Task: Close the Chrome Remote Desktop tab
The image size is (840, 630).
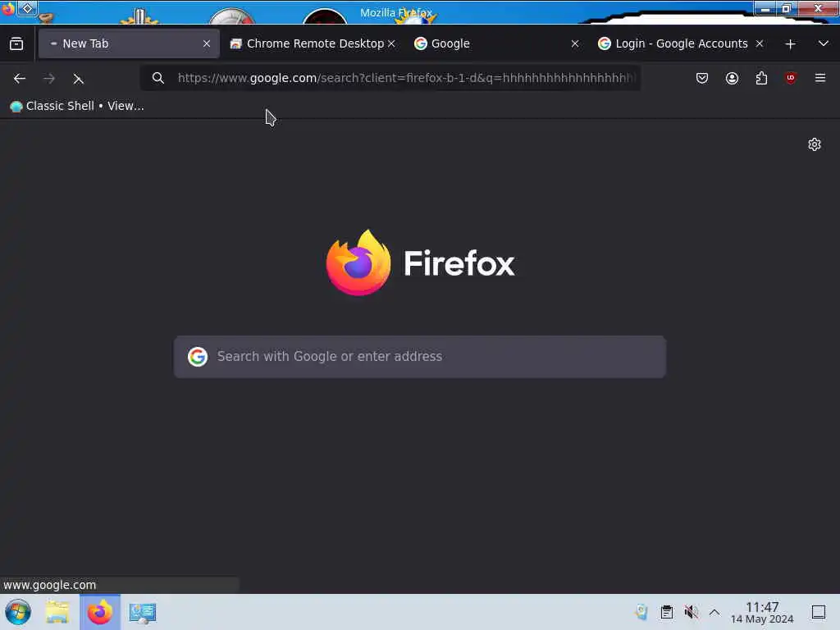Action: [x=391, y=44]
